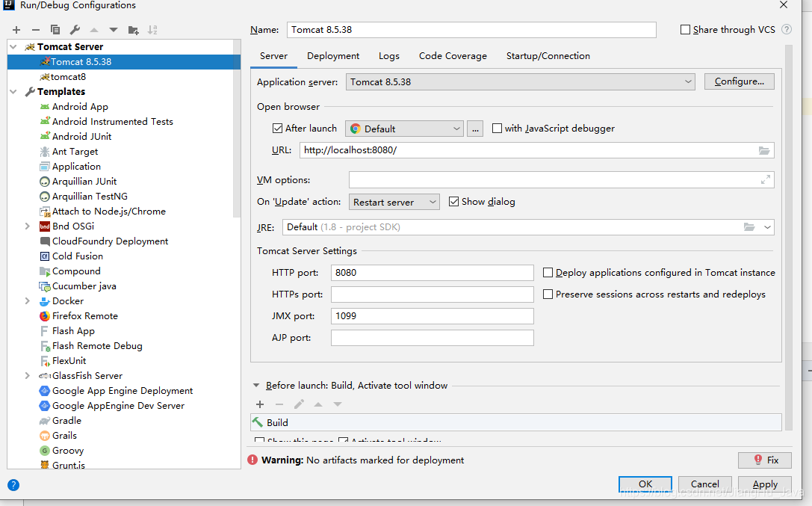Sort configurations alphabetically icon
Image resolution: width=812 pixels, height=506 pixels.
pos(152,30)
